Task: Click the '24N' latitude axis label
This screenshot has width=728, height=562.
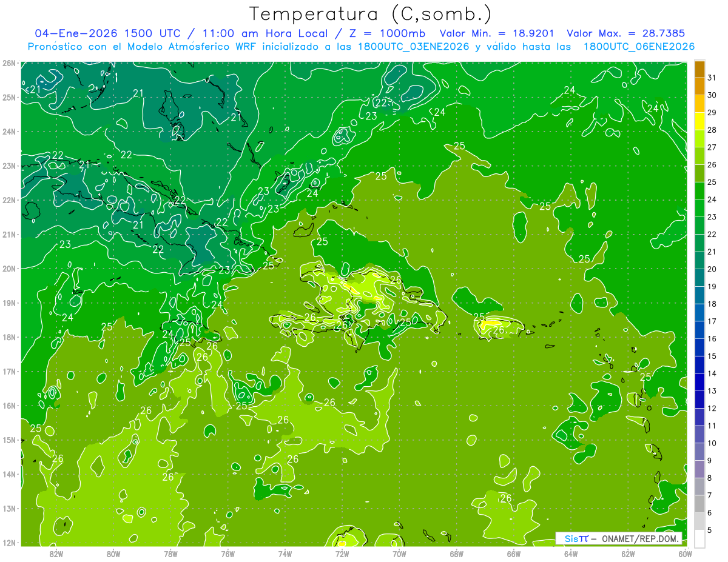Action: 8,132
